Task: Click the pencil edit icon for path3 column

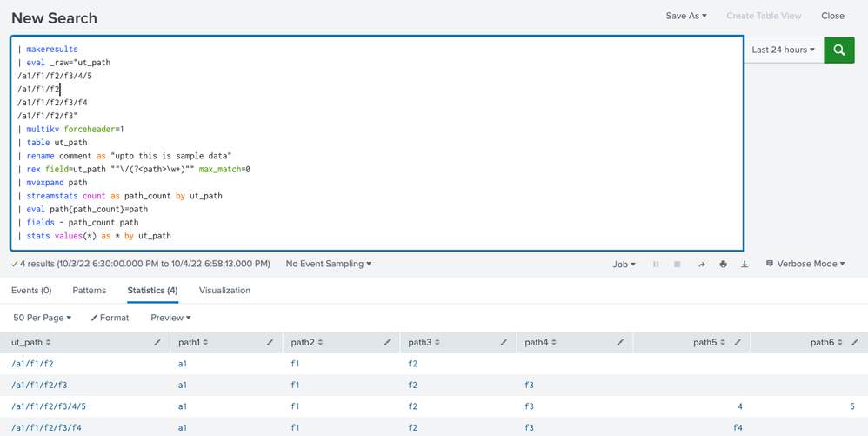Action: [x=504, y=343]
